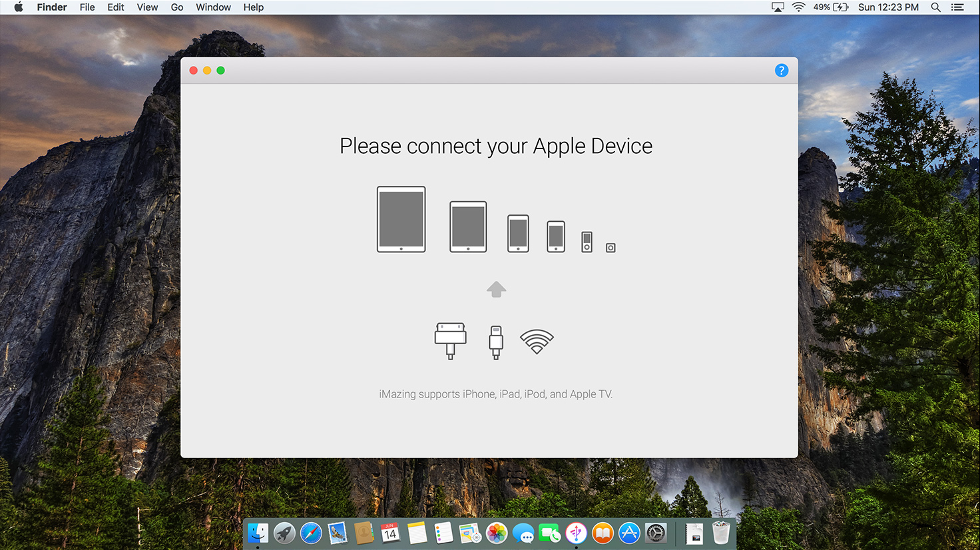The image size is (980, 550).
Task: Minimize iMazing window with yellow button
Action: click(x=207, y=71)
